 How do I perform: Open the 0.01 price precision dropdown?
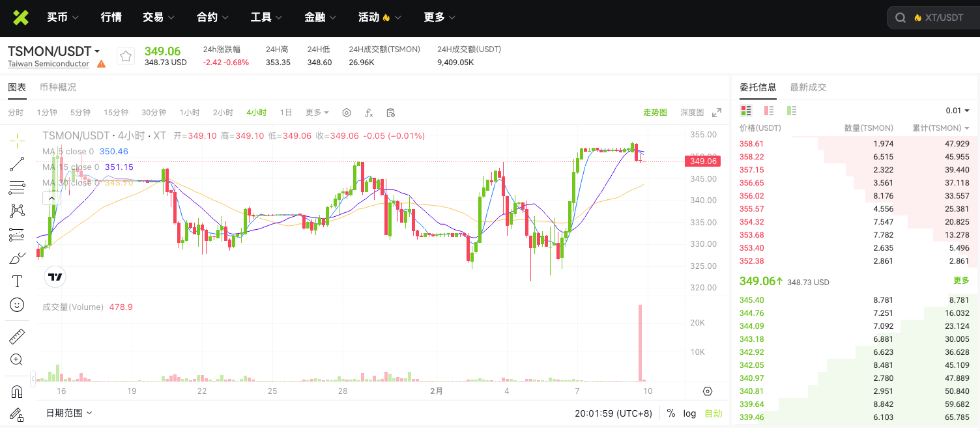click(x=957, y=111)
